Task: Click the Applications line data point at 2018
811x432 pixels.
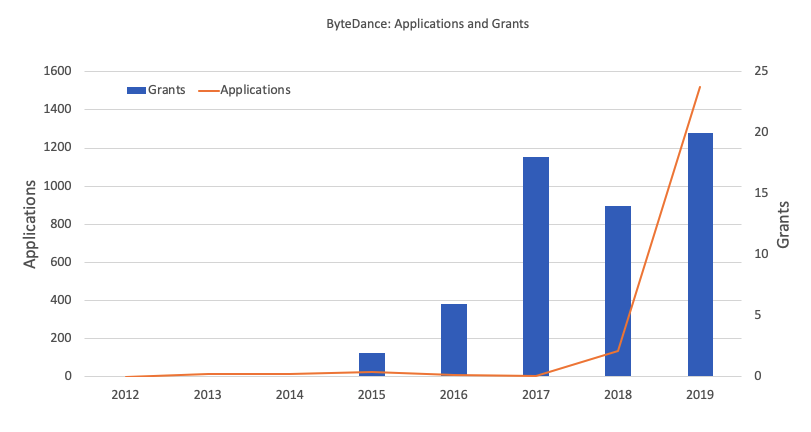Action: tap(618, 351)
